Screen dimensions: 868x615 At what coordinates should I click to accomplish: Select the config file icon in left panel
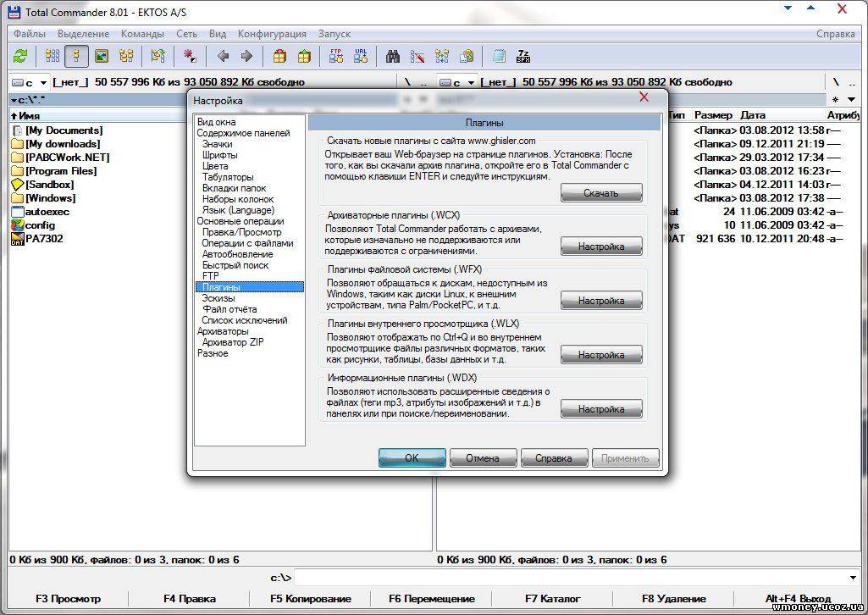tap(17, 225)
